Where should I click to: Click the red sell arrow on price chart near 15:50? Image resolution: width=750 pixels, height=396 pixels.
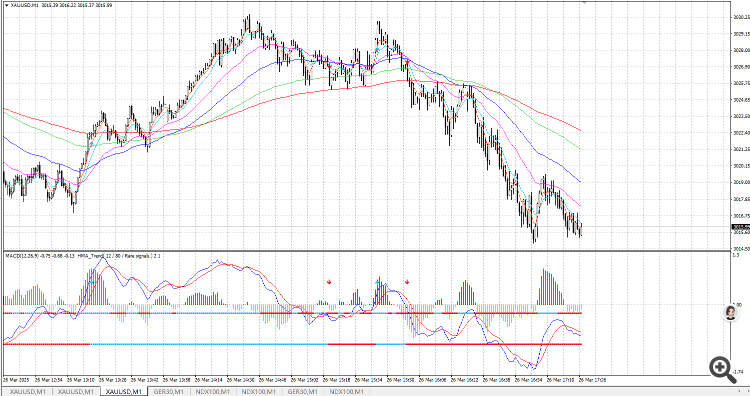(407, 62)
